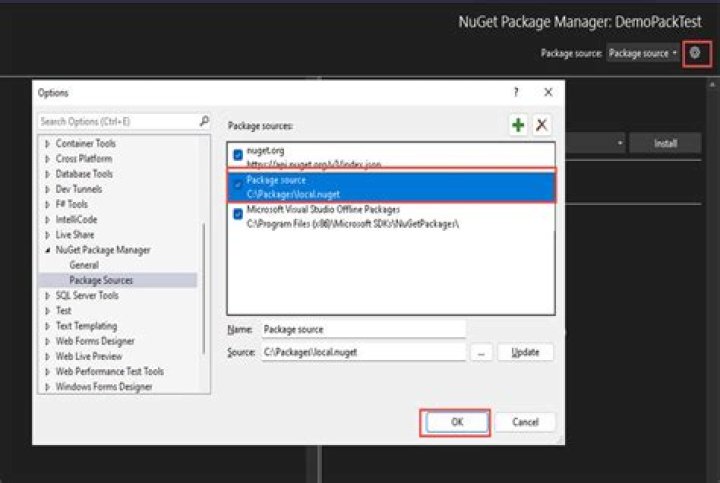Open the Options dialog help question mark
Screen dimensions: 720x483
click(x=516, y=92)
